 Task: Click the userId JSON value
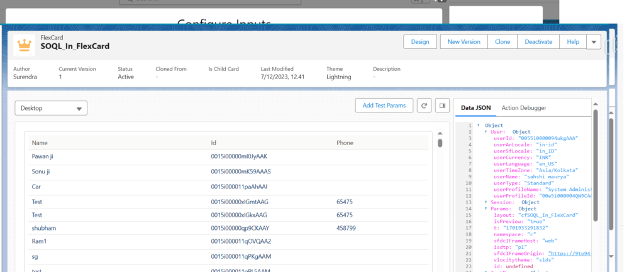coord(548,138)
